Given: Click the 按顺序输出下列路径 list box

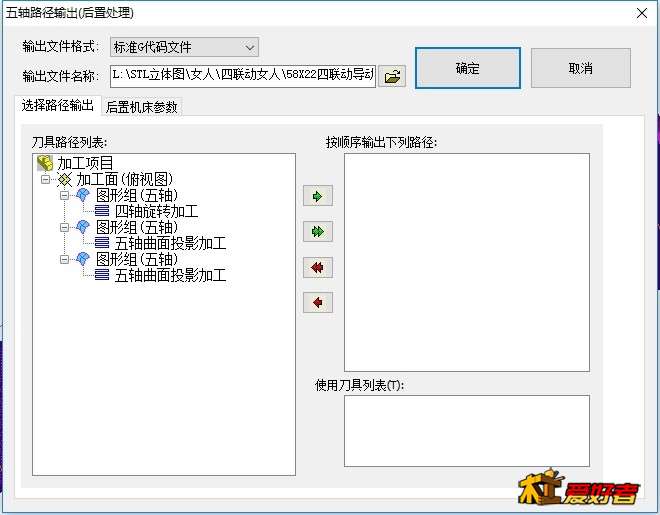Looking at the screenshot, I should [467, 263].
